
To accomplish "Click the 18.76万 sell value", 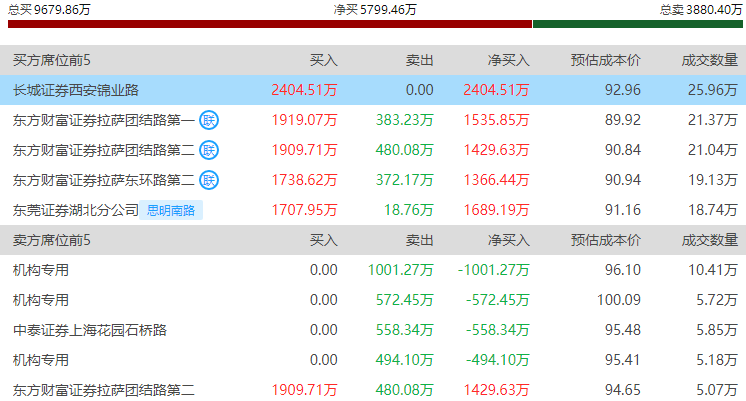I will (x=409, y=210).
